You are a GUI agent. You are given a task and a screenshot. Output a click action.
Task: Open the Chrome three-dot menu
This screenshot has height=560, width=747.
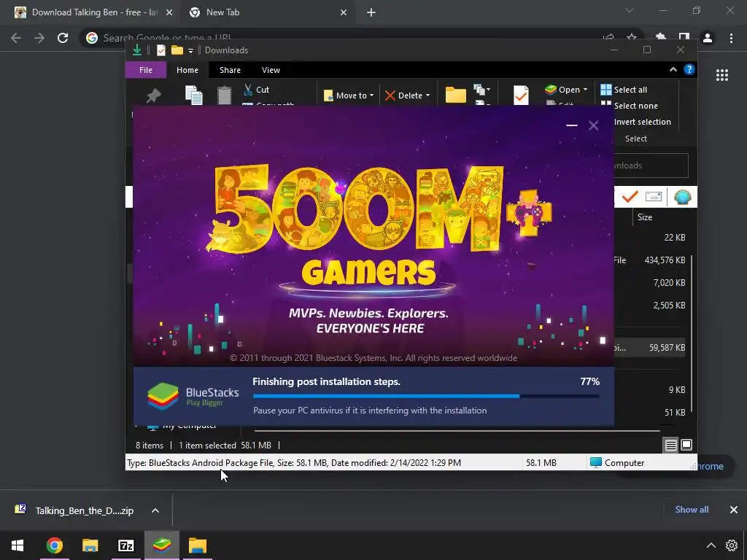(731, 38)
